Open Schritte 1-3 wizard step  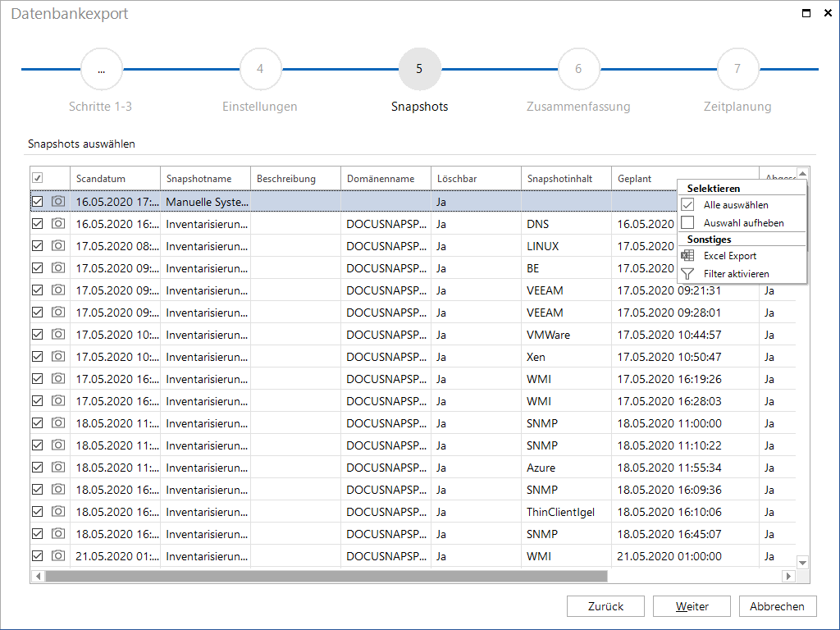[x=101, y=69]
